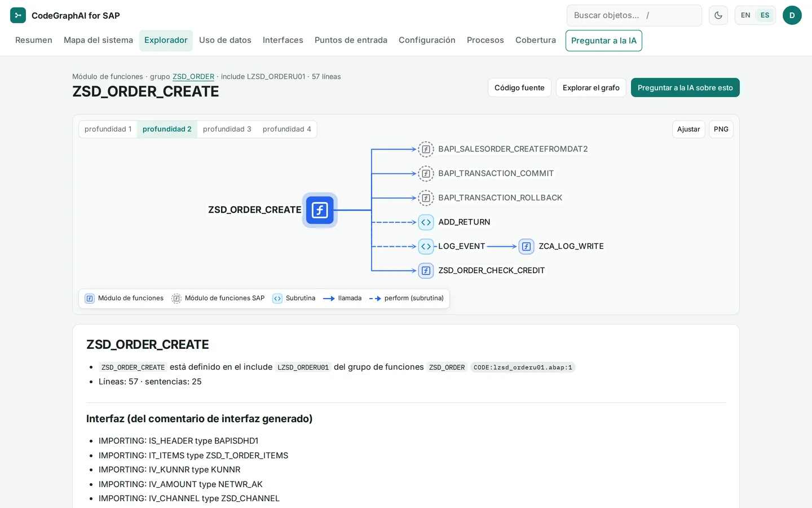Click the CODE:lzsd_orderu01.abap:1 source reference
812x508 pixels.
523,367
